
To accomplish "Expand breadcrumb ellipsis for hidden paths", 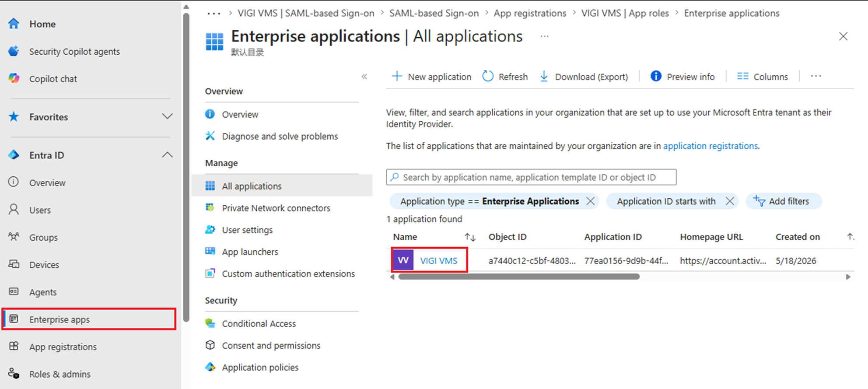I will click(214, 14).
